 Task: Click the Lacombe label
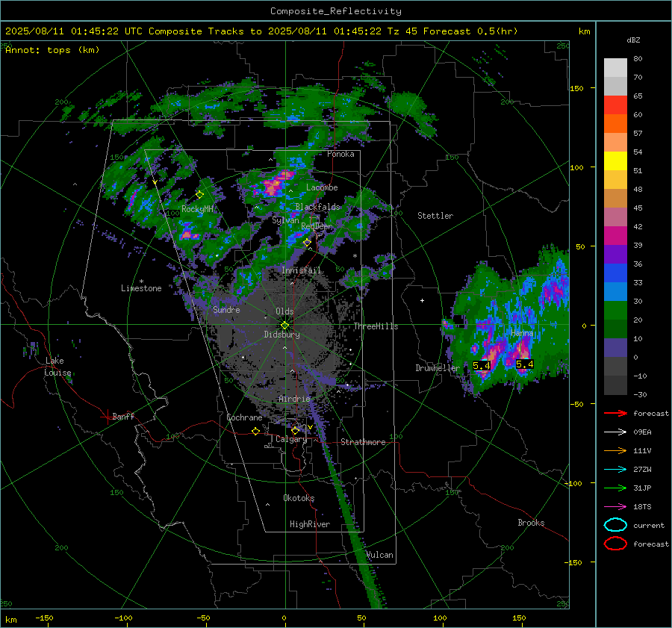(322, 187)
